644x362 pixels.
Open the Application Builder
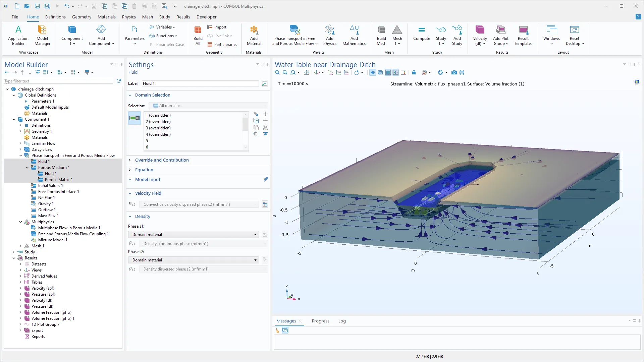pyautogui.click(x=18, y=34)
